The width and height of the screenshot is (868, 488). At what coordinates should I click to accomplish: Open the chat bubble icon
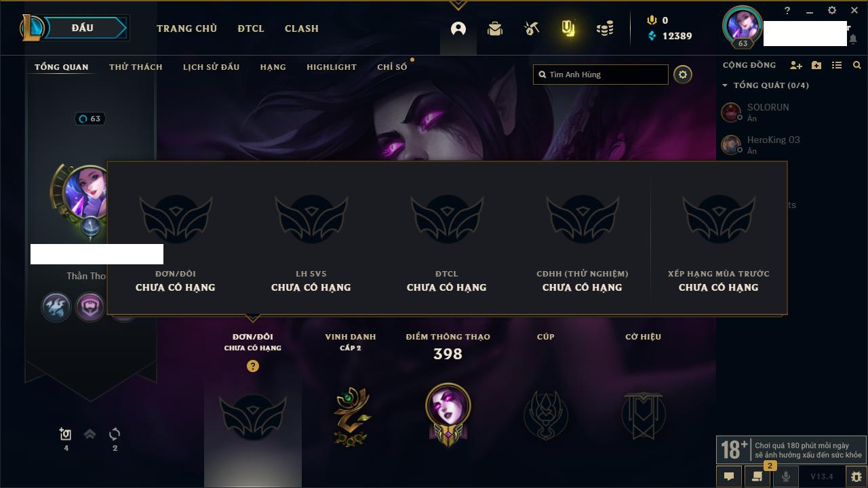[x=728, y=476]
